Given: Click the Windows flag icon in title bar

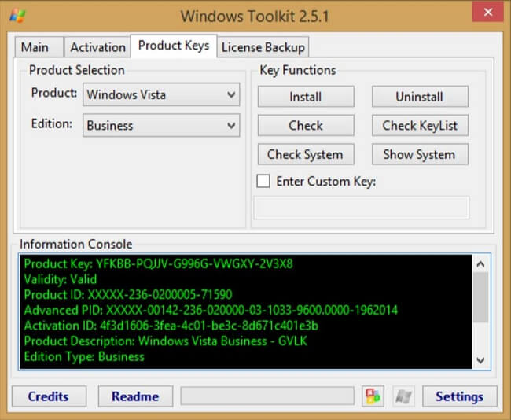Looking at the screenshot, I should pyautogui.click(x=17, y=15).
